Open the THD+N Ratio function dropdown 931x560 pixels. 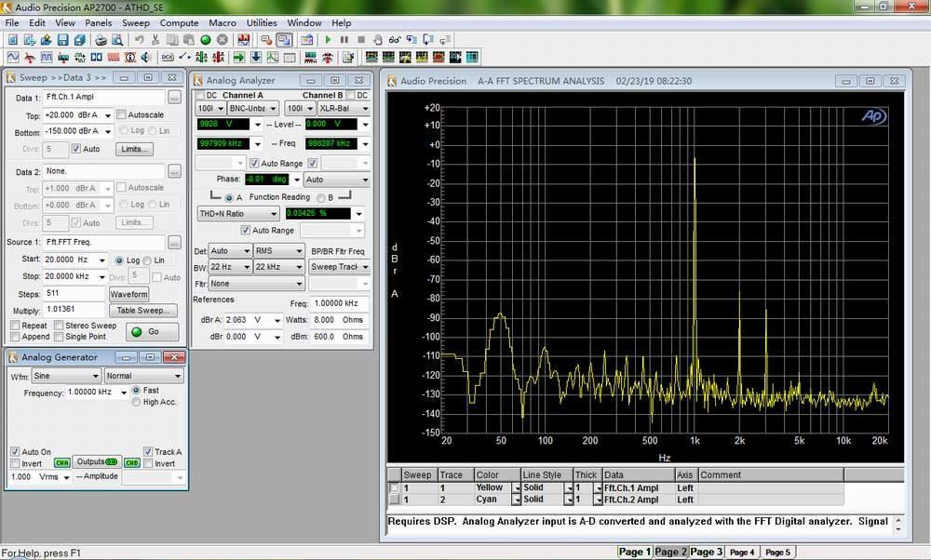click(x=238, y=214)
